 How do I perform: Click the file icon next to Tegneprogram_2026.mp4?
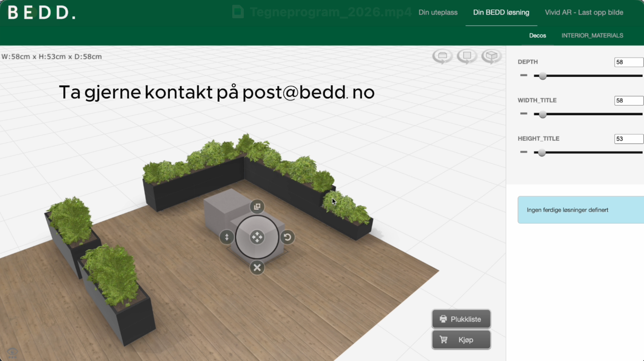coord(237,12)
